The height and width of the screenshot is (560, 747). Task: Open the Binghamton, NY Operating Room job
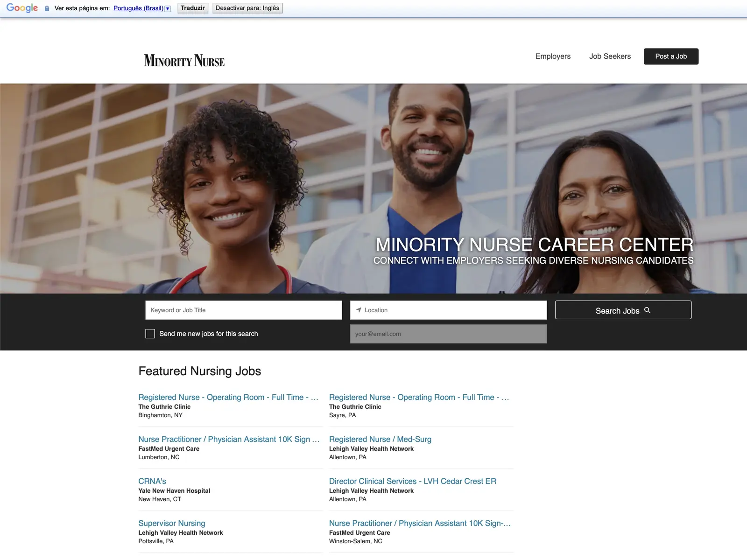[x=229, y=397]
